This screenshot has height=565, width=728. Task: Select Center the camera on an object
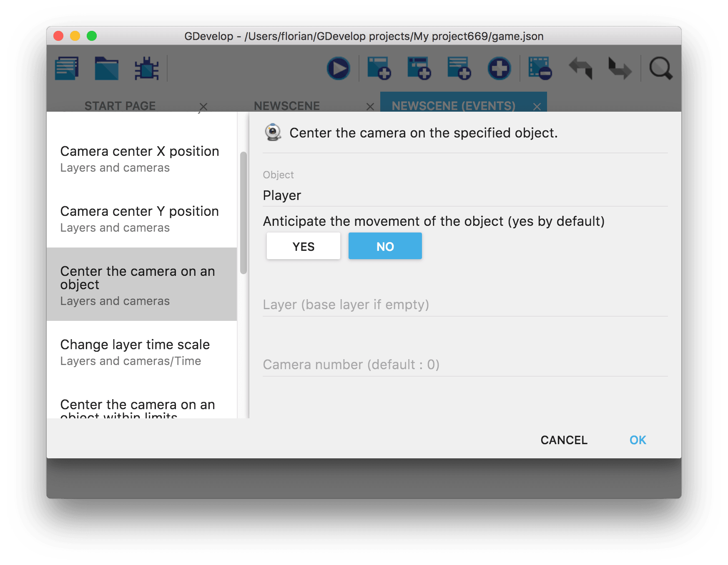tap(142, 285)
